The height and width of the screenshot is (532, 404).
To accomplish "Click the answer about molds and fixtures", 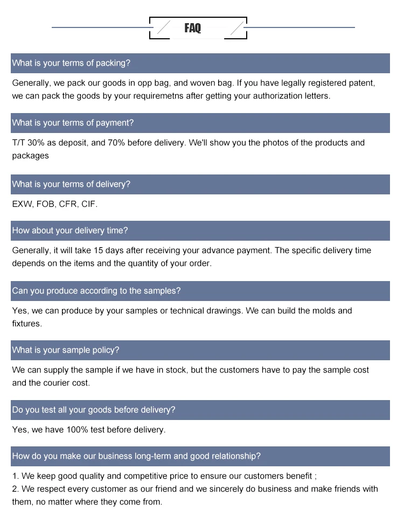I will pyautogui.click(x=182, y=317).
